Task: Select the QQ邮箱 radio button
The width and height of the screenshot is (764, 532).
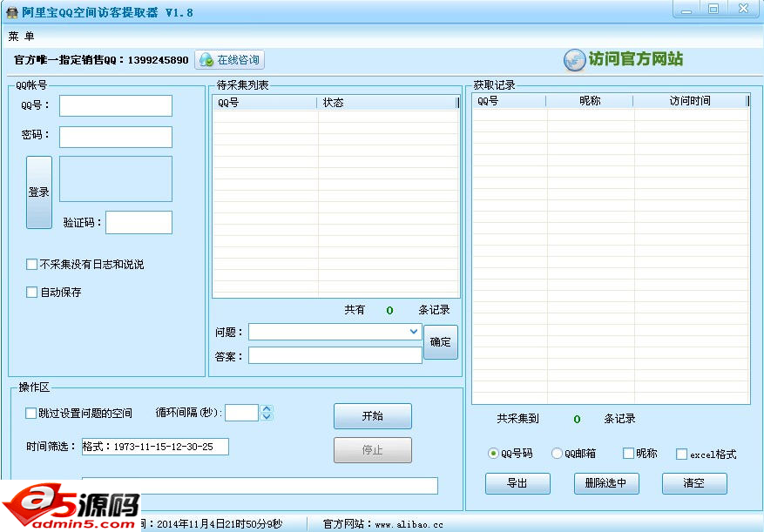Action: [557, 454]
